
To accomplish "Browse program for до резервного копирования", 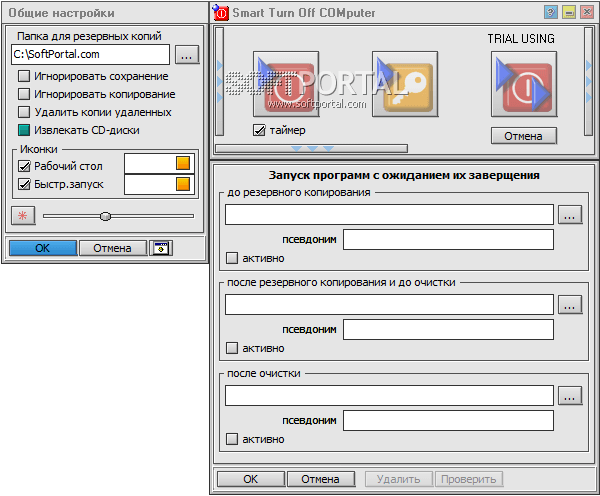I will tap(570, 214).
